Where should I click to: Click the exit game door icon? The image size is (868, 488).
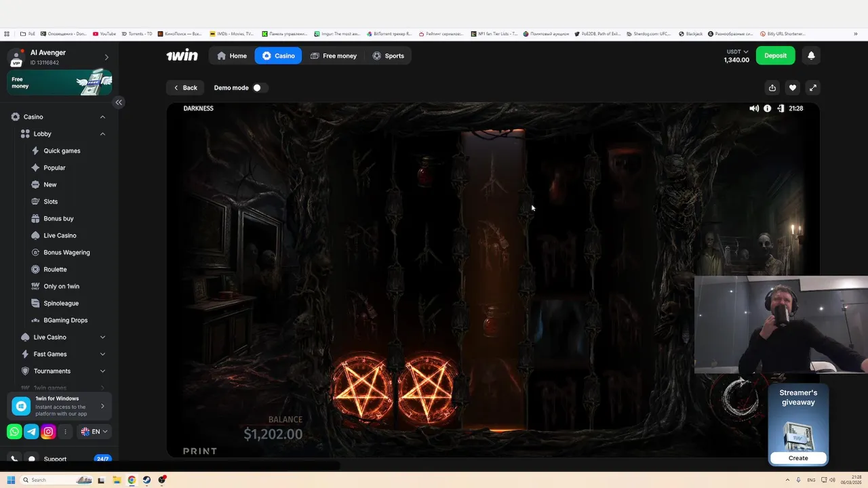[x=781, y=108]
